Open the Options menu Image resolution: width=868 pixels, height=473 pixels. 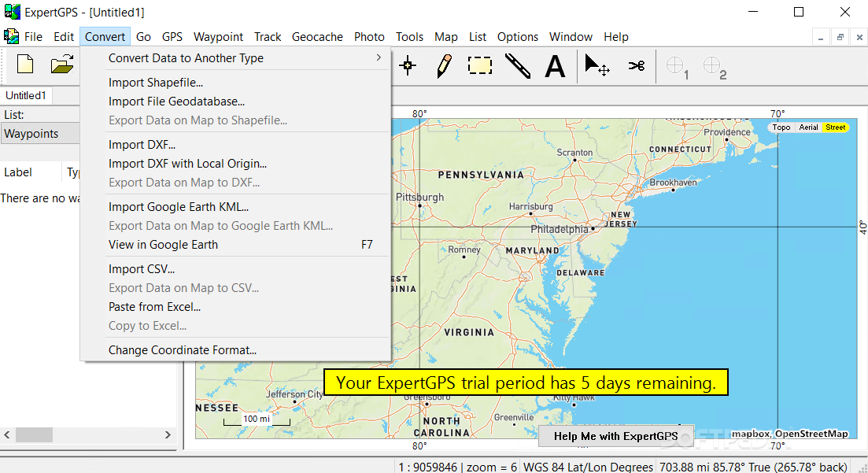518,36
